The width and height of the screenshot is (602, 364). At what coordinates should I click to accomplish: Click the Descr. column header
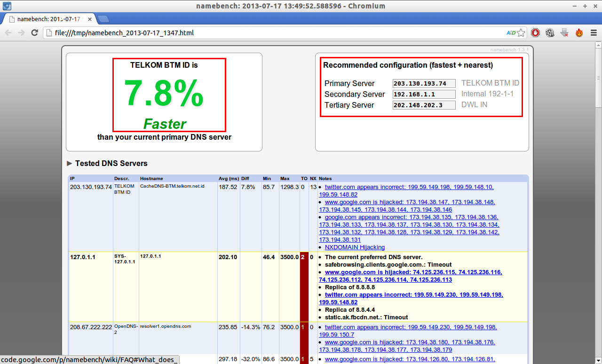click(121, 179)
